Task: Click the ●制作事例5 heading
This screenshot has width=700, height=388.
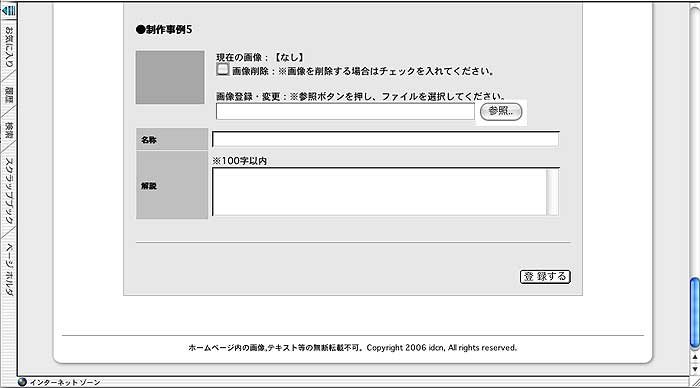Action: pos(164,30)
